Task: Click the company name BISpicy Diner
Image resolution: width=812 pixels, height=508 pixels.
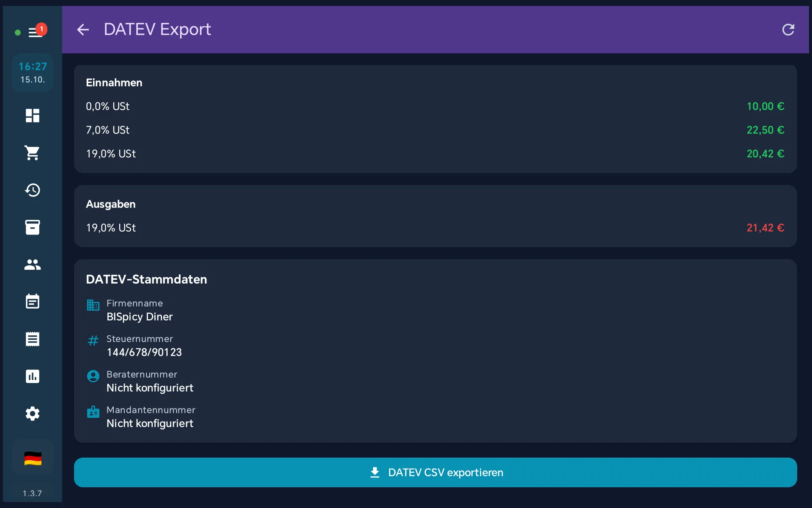Action: point(140,317)
